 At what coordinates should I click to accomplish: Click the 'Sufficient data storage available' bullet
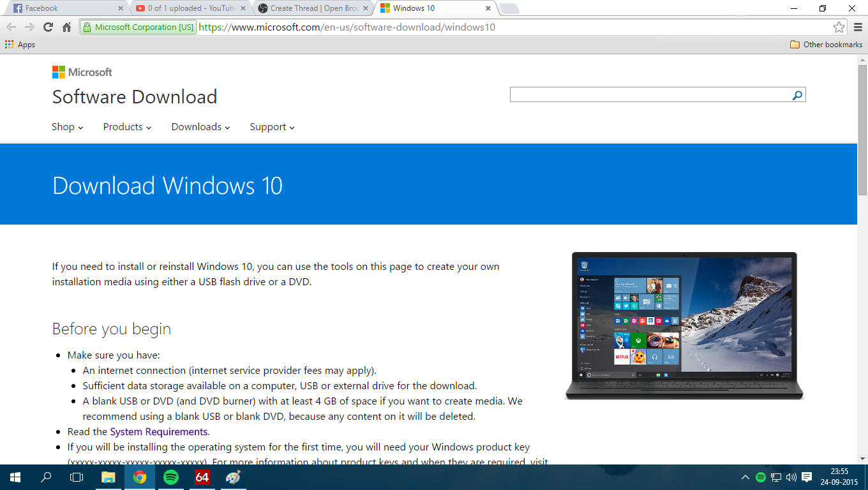[x=280, y=385]
